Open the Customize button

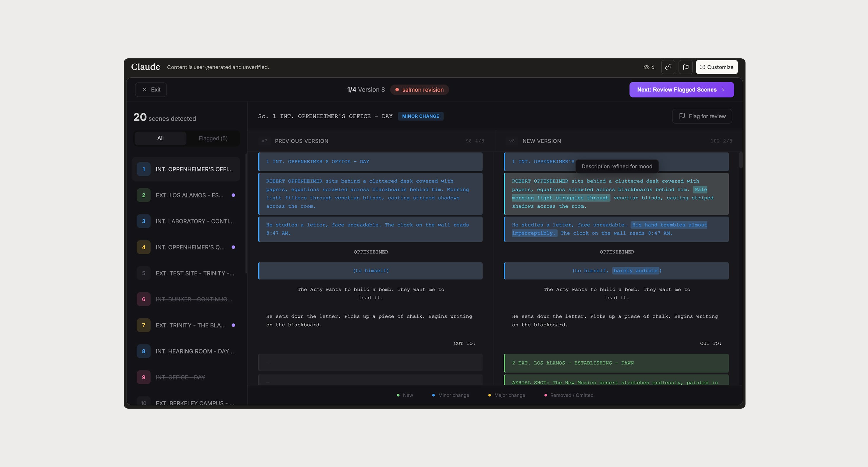coord(716,67)
